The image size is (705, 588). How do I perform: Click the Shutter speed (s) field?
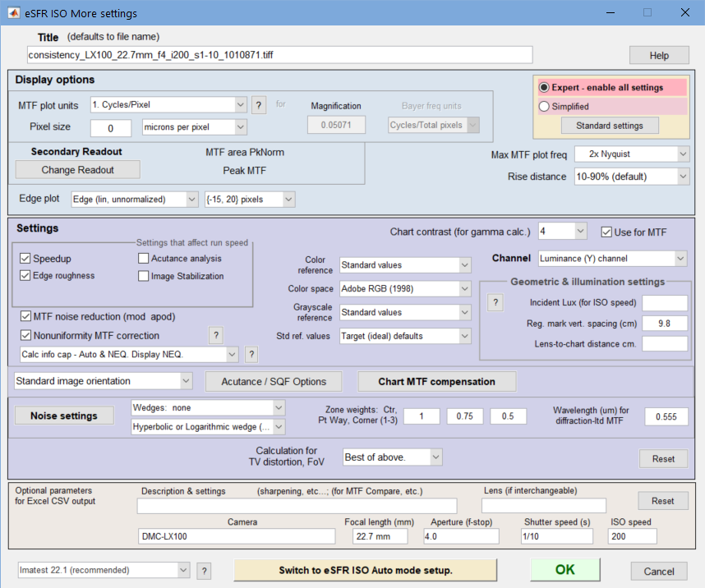[x=556, y=536]
